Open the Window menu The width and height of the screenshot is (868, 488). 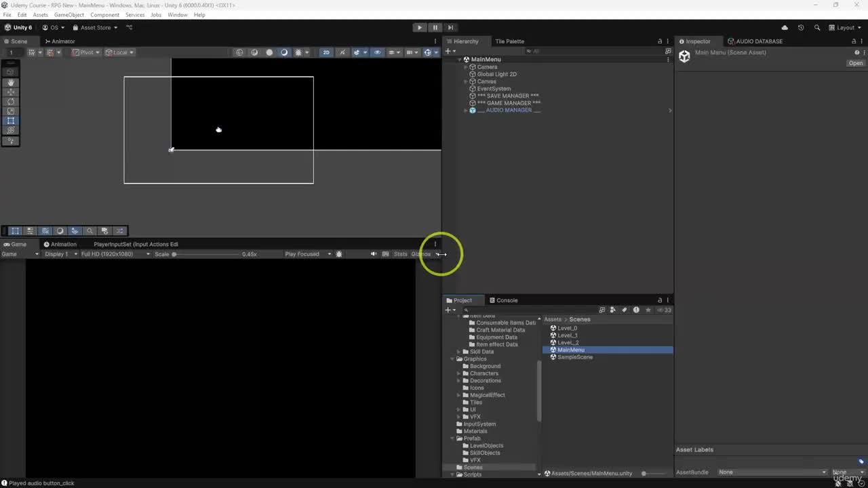point(178,14)
